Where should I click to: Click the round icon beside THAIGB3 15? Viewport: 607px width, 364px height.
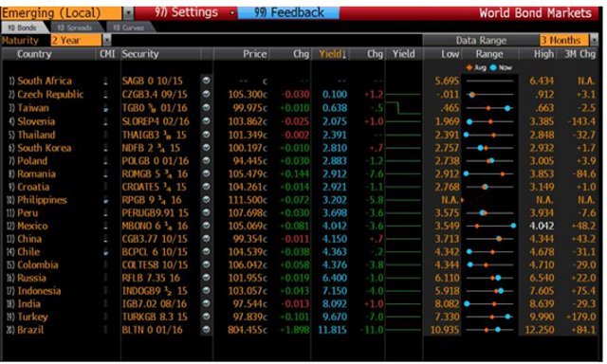(206, 135)
